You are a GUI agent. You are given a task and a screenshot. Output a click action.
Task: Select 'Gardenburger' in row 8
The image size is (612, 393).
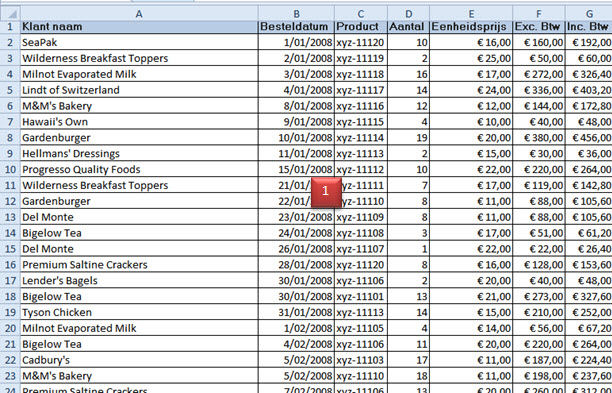click(139, 138)
